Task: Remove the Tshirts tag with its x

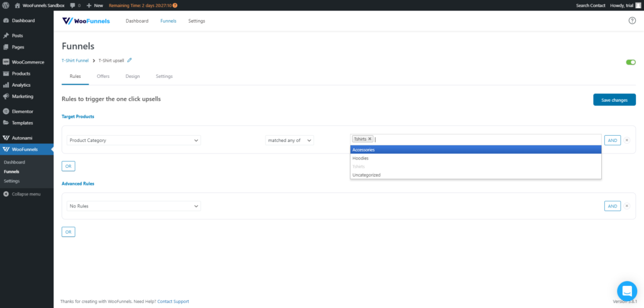Action: [370, 139]
